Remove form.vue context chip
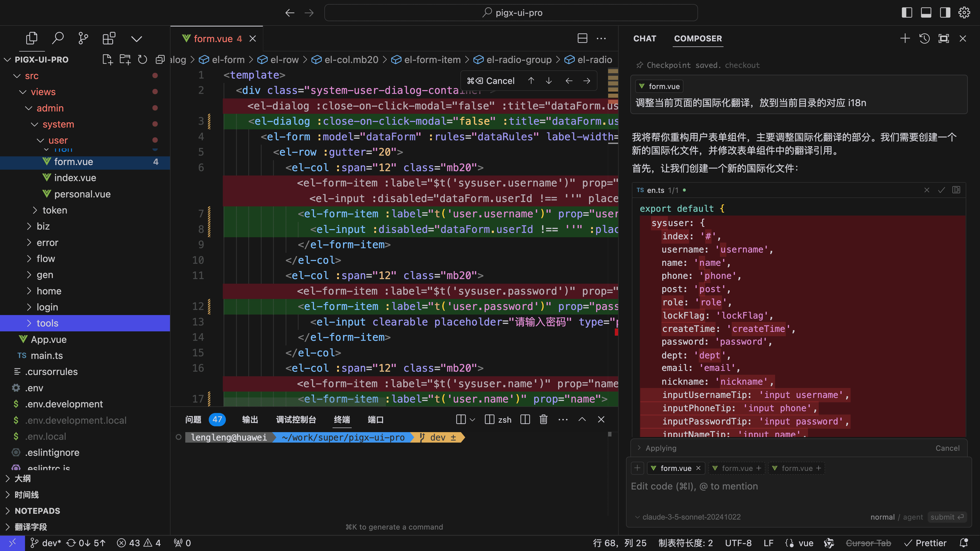This screenshot has width=980, height=551. 698,468
